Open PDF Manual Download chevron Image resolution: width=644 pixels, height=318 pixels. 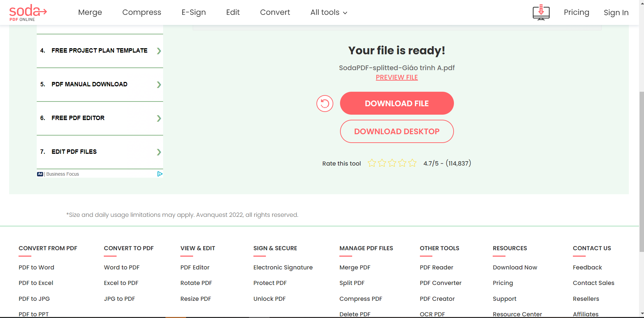pos(159,85)
